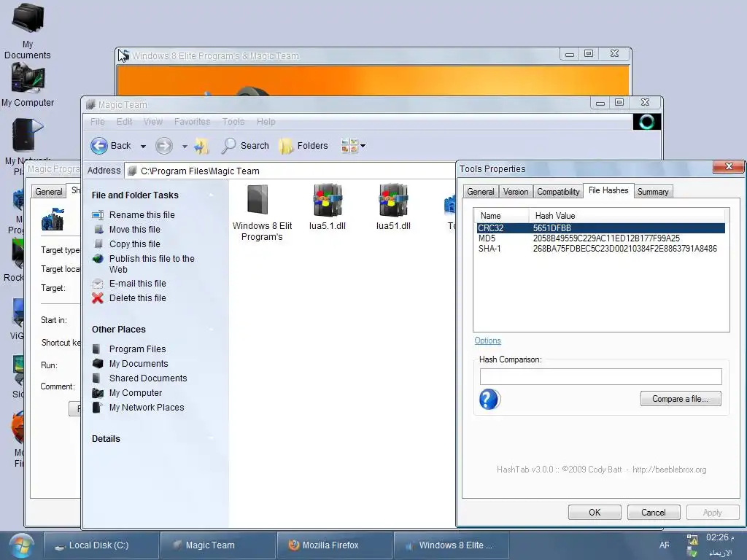Click the network tray icon near clock
Viewport: 747px width, 560px height.
pyautogui.click(x=692, y=539)
